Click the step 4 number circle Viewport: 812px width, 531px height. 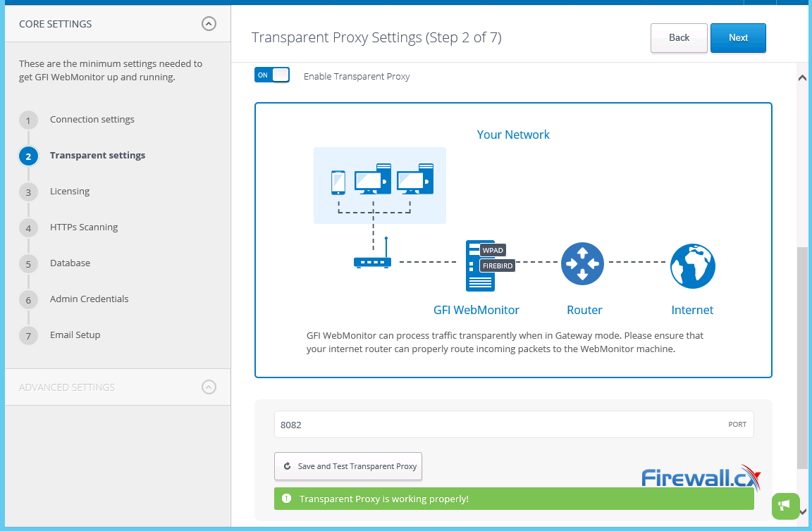(x=28, y=228)
